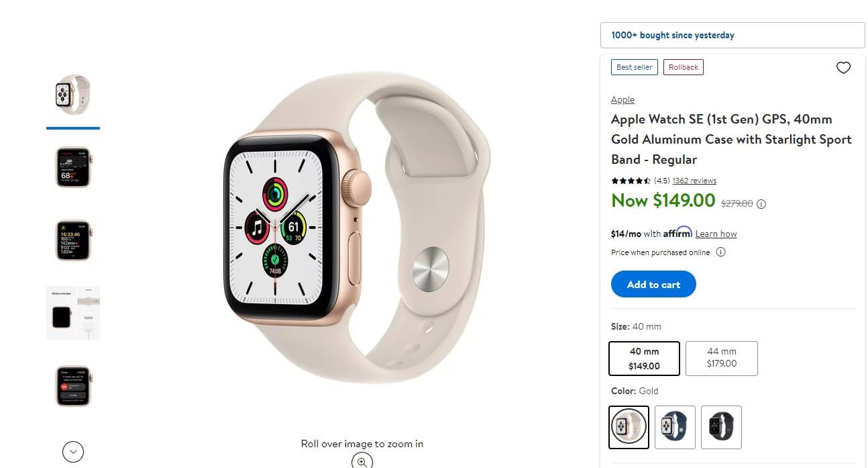Open the 1362 reviews link
The image size is (868, 468).
click(x=694, y=181)
